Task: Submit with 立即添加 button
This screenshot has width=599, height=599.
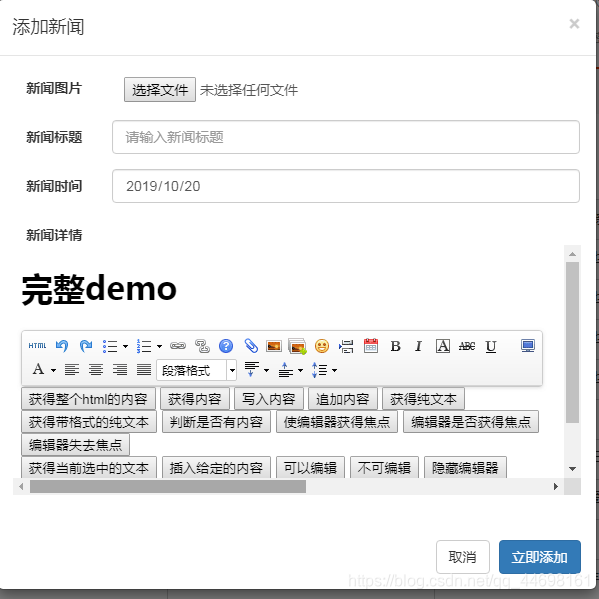Action: pyautogui.click(x=540, y=557)
